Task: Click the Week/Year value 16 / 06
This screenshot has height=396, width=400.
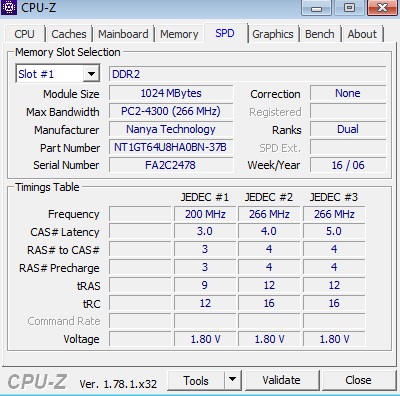Action: point(348,165)
